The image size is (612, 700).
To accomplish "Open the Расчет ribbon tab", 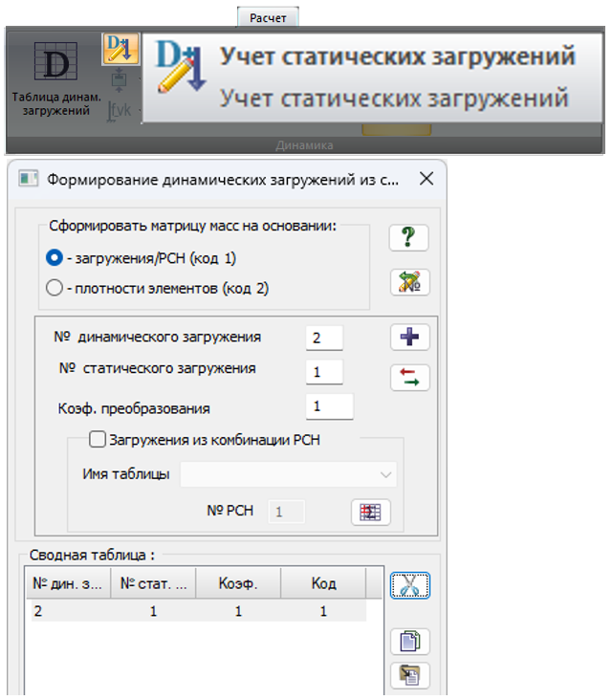I will (x=268, y=17).
